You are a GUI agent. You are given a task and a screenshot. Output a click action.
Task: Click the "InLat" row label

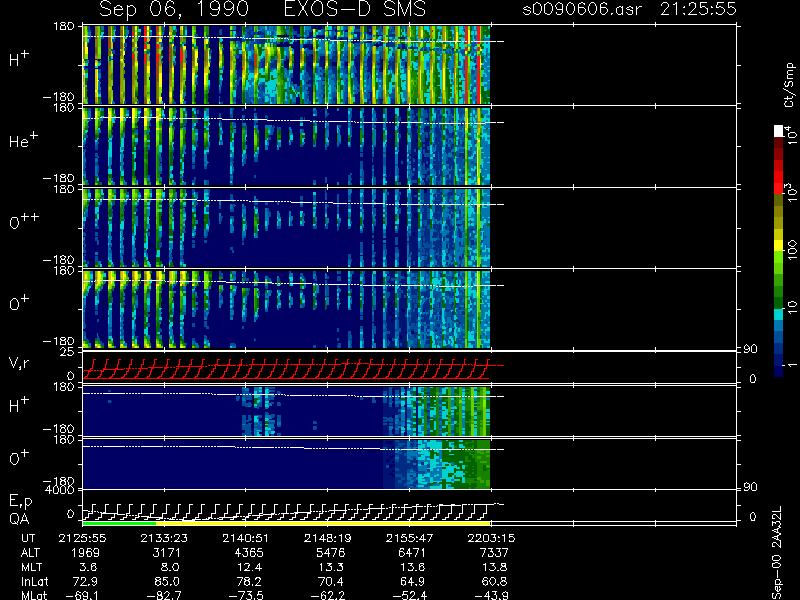[x=34, y=581]
